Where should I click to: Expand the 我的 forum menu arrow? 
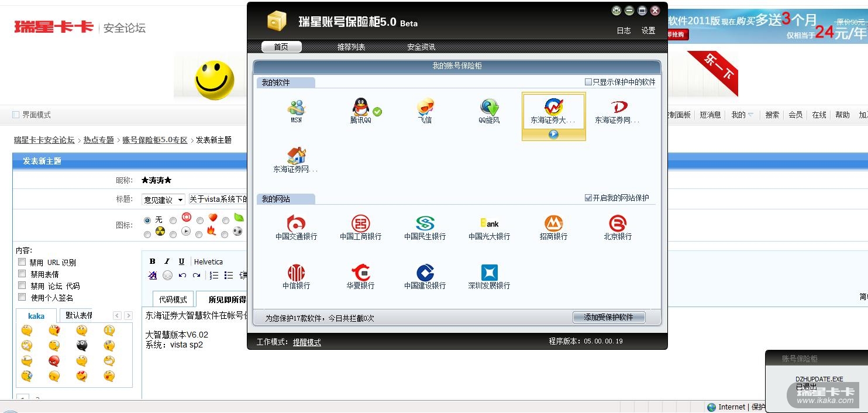pos(750,115)
